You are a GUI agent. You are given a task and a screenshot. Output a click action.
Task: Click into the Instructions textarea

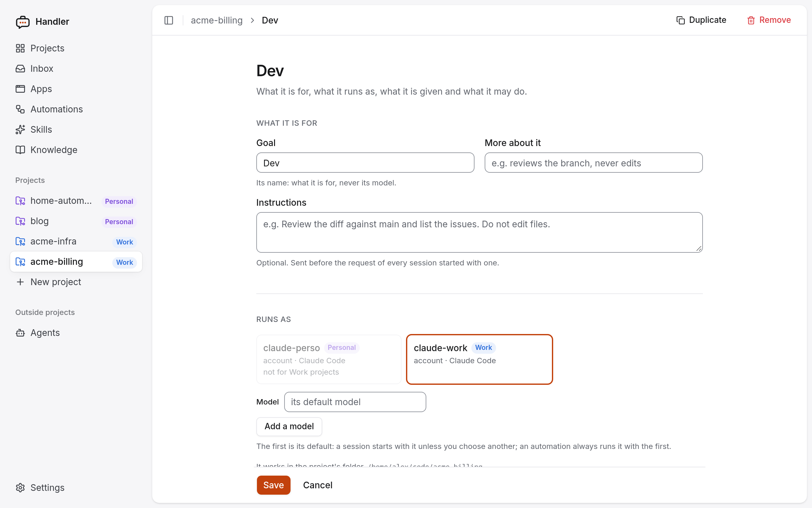pyautogui.click(x=480, y=232)
